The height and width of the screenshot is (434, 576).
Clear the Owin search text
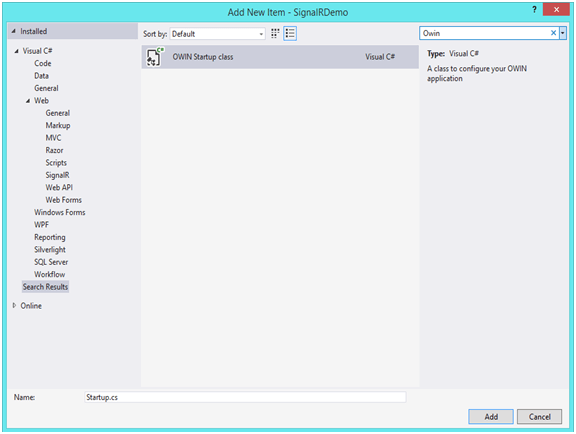[x=553, y=33]
